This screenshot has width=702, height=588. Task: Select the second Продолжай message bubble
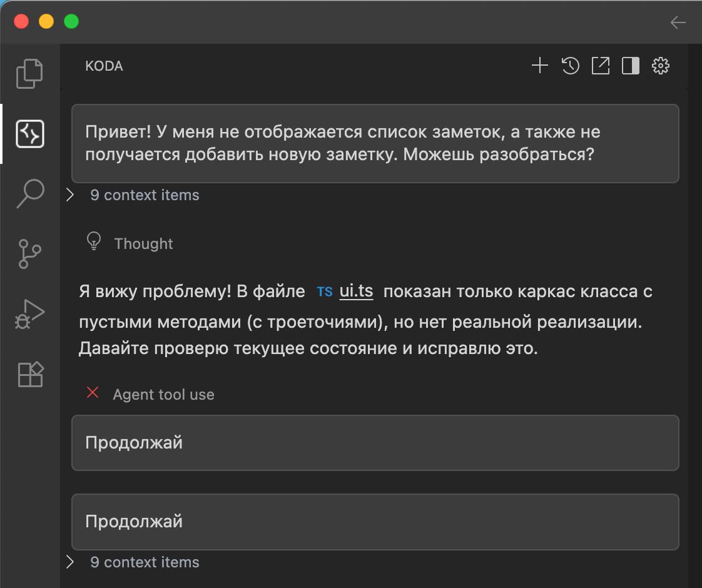[x=375, y=522]
